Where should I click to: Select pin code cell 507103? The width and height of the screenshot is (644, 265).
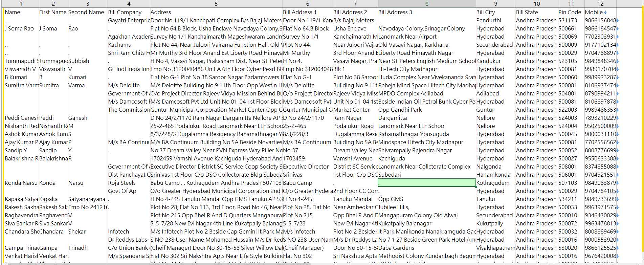(x=571, y=183)
